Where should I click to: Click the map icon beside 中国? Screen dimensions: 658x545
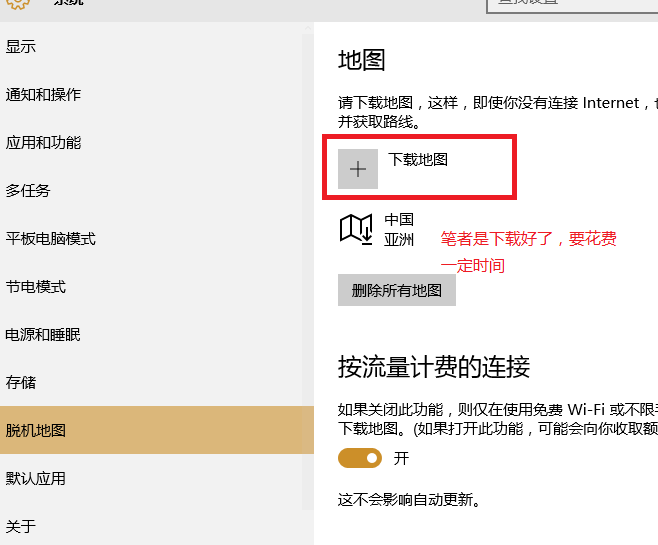pos(356,229)
